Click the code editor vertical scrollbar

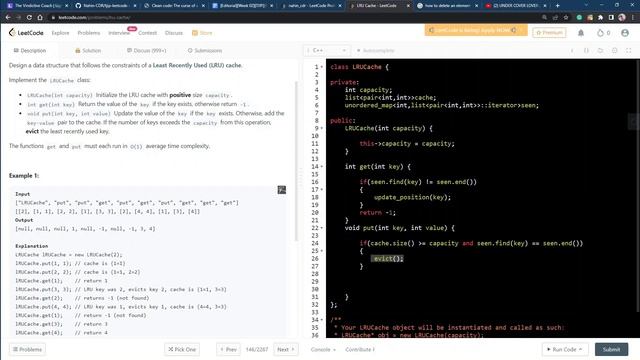pos(638,186)
